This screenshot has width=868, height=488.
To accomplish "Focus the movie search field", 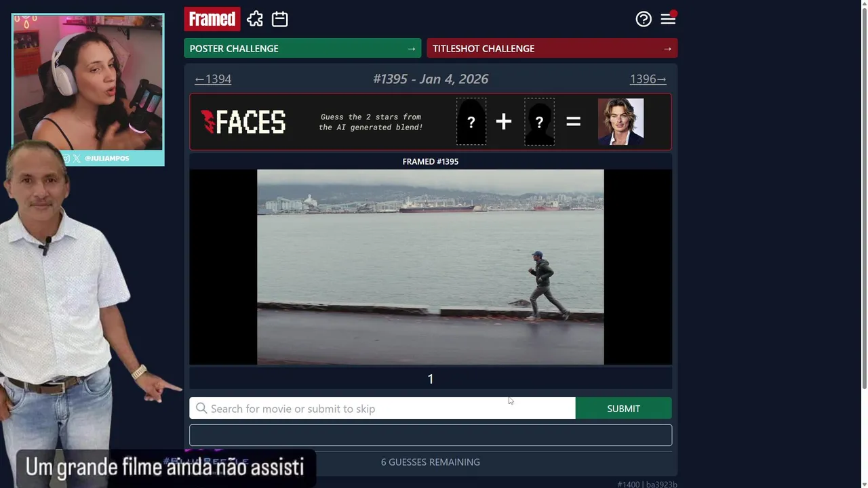I will (x=382, y=409).
